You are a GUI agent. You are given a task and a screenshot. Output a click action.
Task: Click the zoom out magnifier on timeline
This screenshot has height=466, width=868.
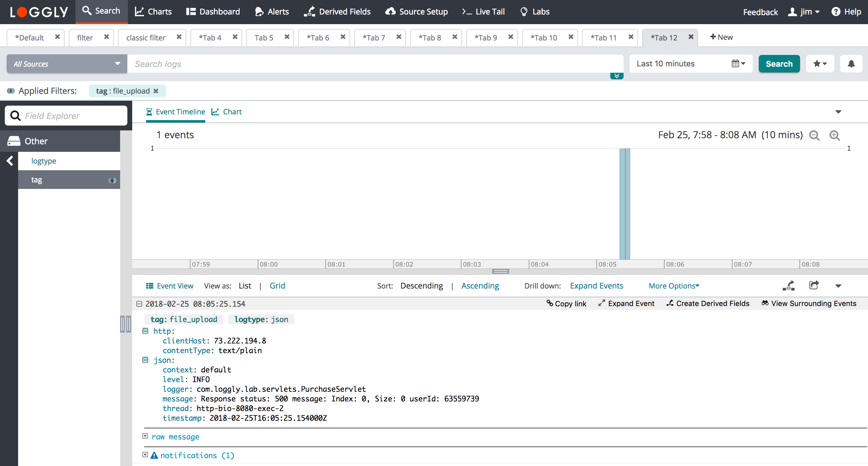pyautogui.click(x=814, y=135)
